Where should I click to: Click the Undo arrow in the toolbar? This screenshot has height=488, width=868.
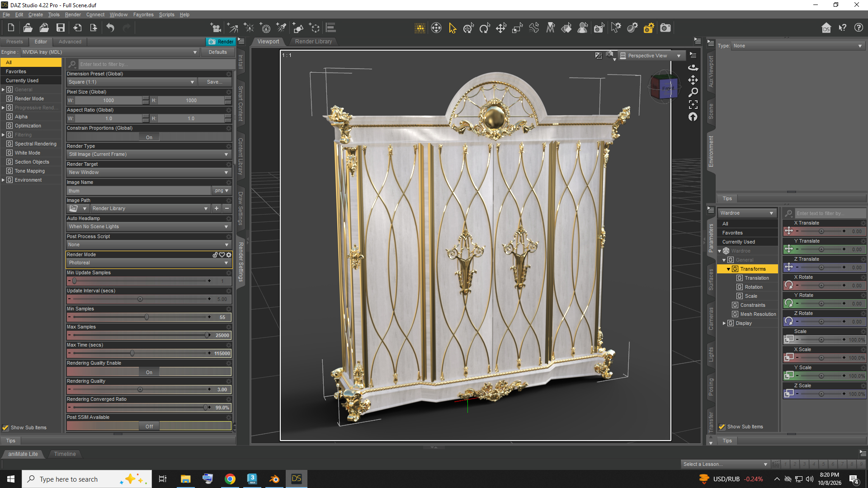110,28
